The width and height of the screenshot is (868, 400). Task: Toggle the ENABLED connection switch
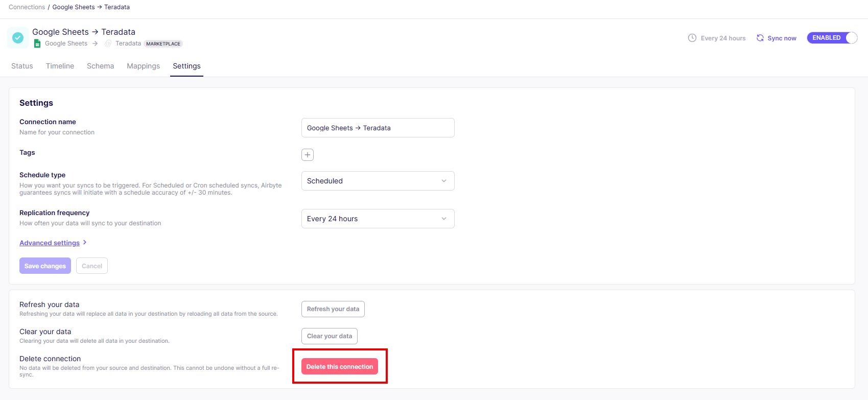[832, 38]
